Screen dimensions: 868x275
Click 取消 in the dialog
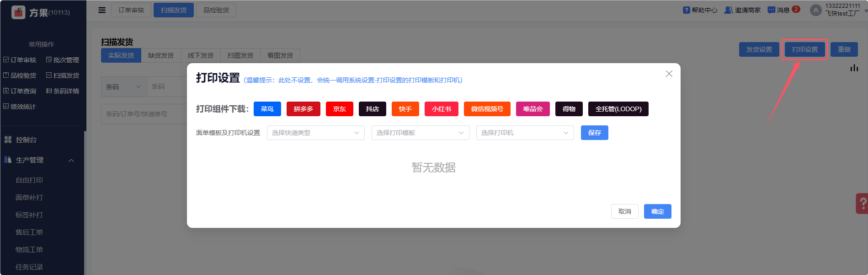(x=625, y=211)
